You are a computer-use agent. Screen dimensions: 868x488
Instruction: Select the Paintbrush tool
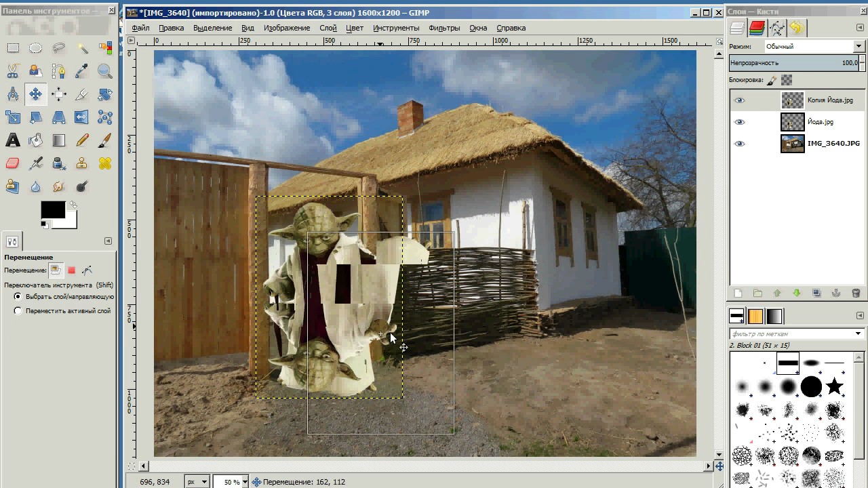click(105, 140)
